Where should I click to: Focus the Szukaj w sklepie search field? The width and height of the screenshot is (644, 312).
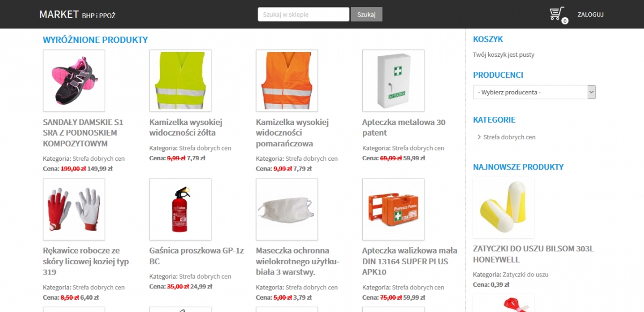point(304,14)
